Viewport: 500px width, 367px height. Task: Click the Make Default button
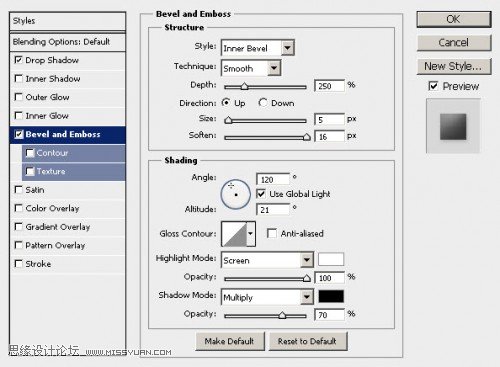[230, 341]
